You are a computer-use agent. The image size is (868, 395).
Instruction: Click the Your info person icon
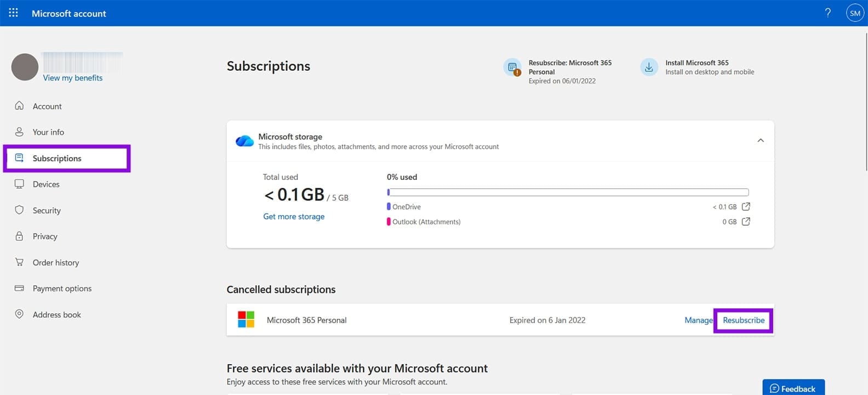pos(19,132)
